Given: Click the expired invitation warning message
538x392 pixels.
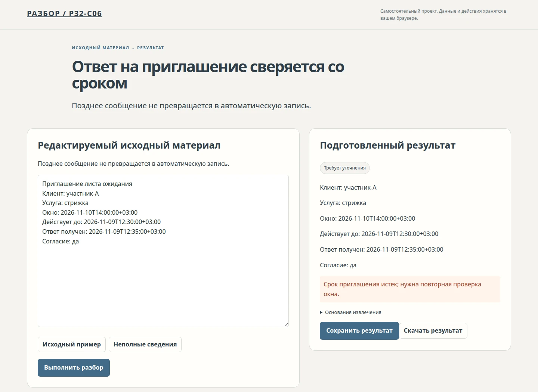Looking at the screenshot, I should point(410,289).
